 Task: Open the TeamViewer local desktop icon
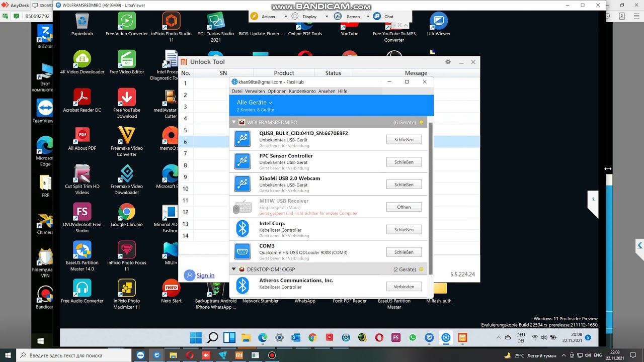coord(45,111)
